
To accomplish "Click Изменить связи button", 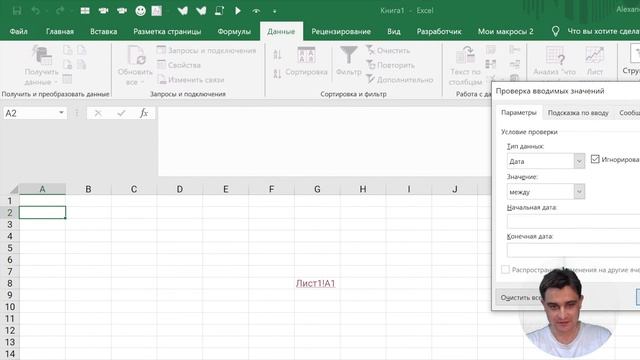I will click(x=191, y=80).
